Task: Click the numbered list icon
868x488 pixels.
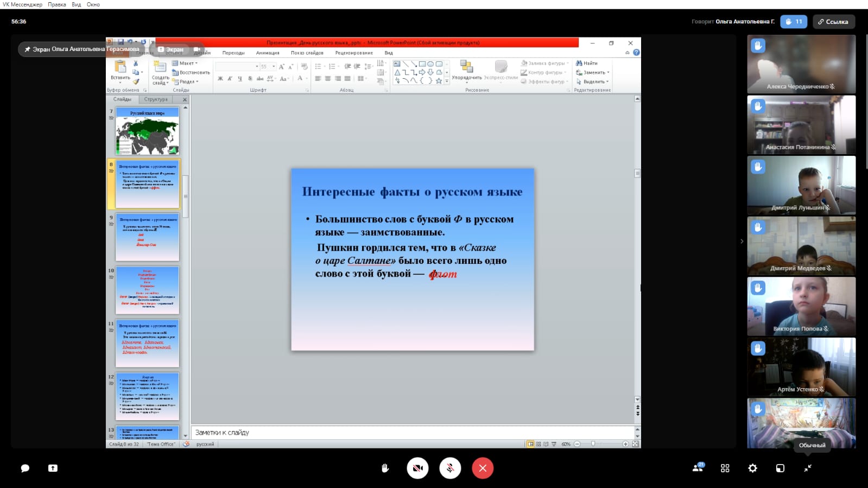Action: tap(333, 66)
